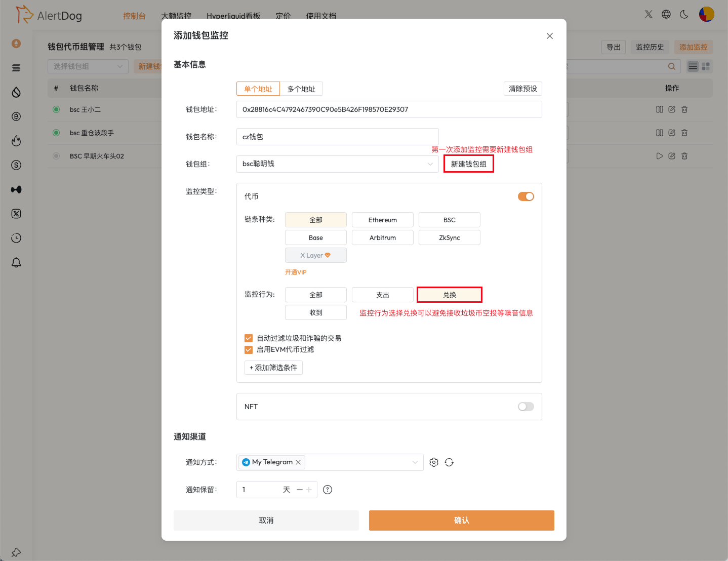
Task: Open the dollar stablecoin sidebar icon
Action: tap(16, 165)
